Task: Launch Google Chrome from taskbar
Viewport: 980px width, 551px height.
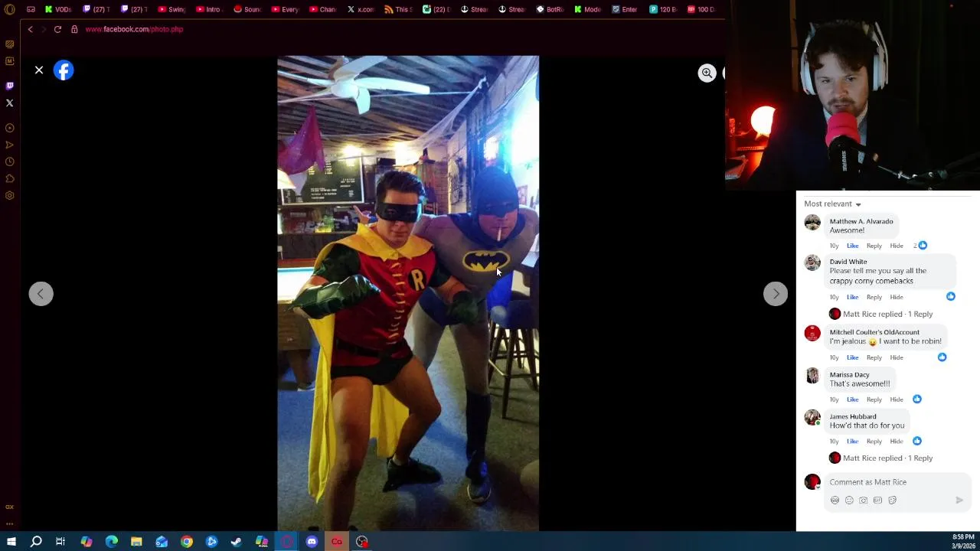Action: coord(187,542)
